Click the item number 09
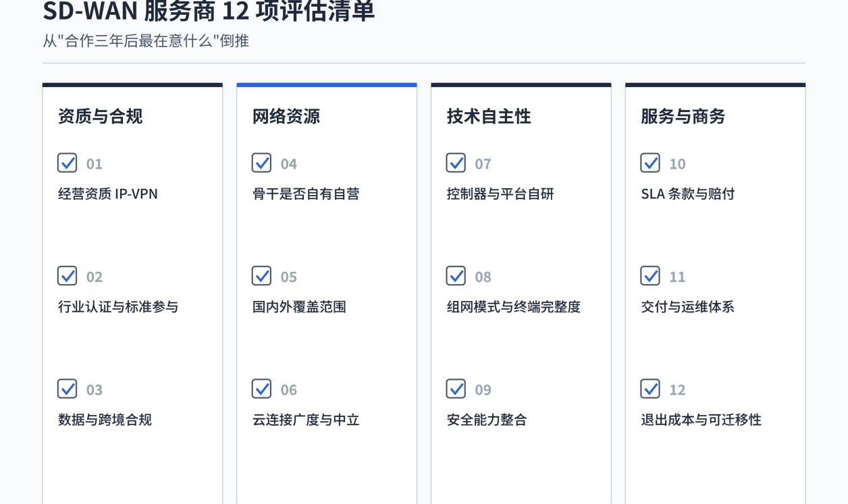The height and width of the screenshot is (504, 848). click(x=483, y=389)
